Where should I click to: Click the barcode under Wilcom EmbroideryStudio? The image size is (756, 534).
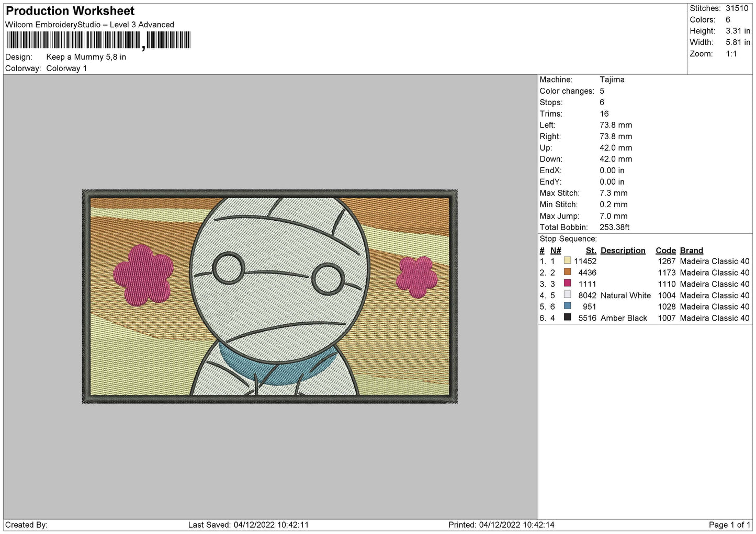pos(99,41)
